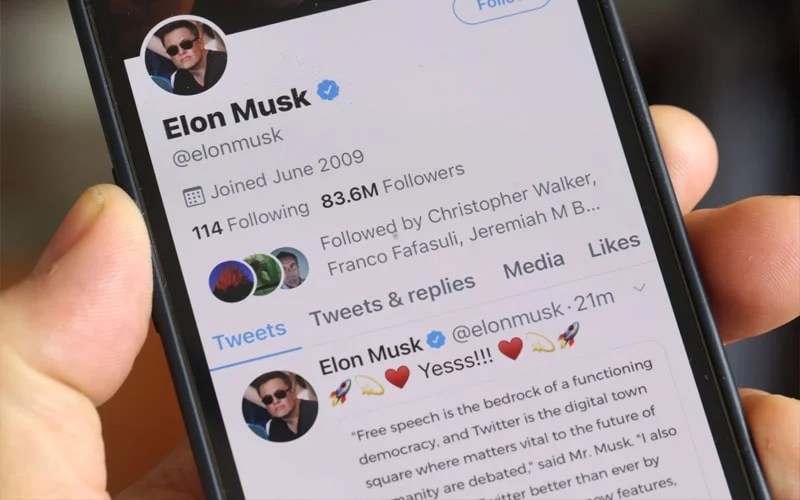Image resolution: width=800 pixels, height=500 pixels.
Task: Tap the large profile picture avatar
Action: pos(185,56)
